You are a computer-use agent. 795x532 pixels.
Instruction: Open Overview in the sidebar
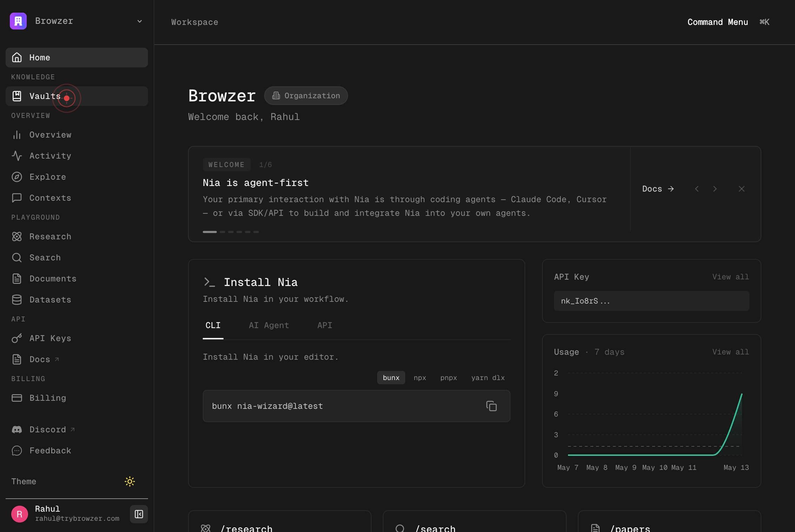click(x=77, y=135)
